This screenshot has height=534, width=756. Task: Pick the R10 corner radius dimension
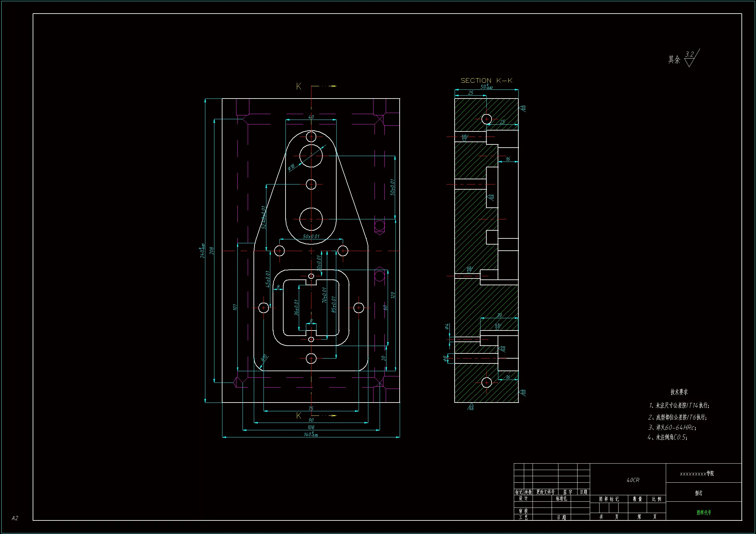pos(264,358)
